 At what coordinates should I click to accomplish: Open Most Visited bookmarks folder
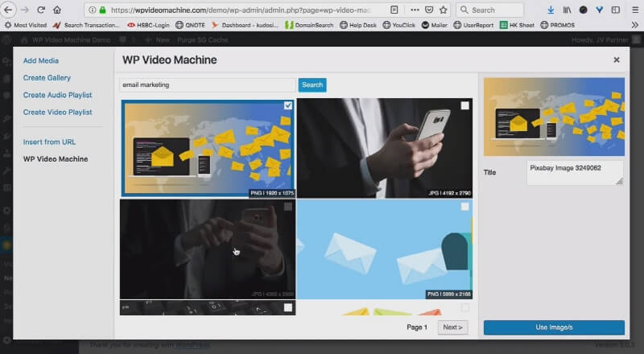click(x=26, y=25)
